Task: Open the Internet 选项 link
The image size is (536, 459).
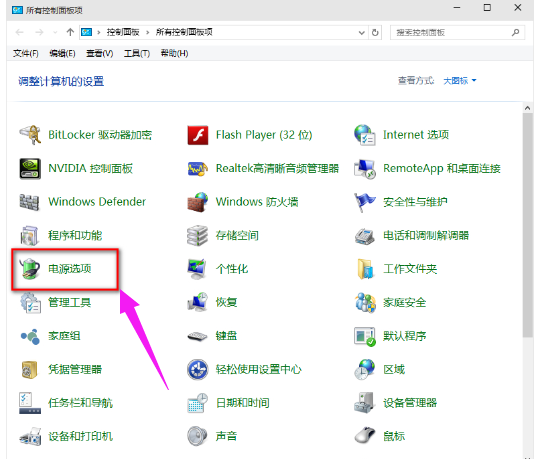Action: [416, 135]
